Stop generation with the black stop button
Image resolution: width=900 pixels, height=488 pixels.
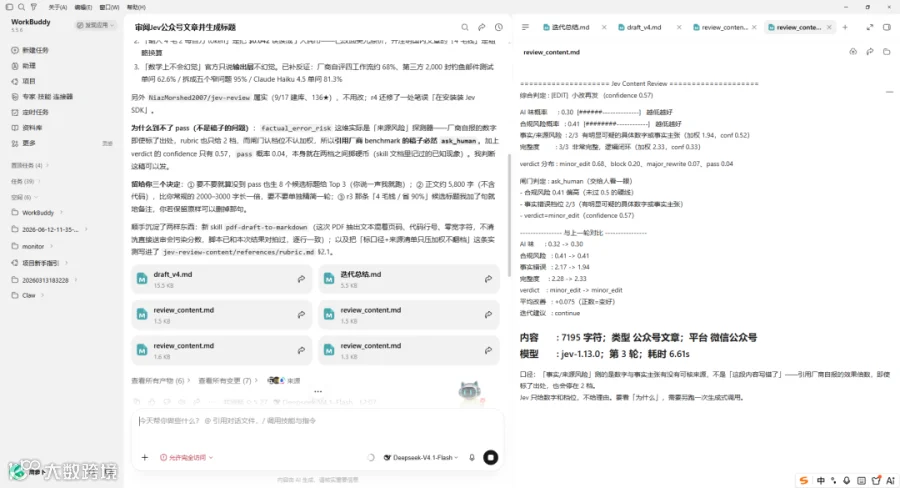coord(491,458)
